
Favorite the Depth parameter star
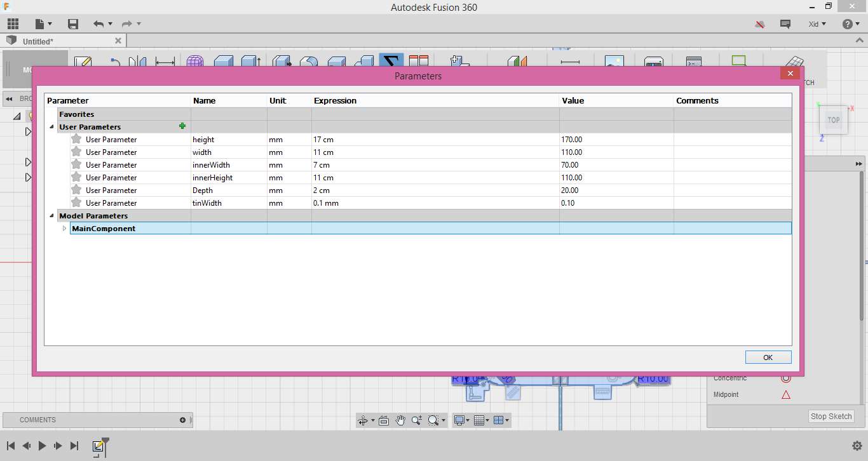point(76,190)
